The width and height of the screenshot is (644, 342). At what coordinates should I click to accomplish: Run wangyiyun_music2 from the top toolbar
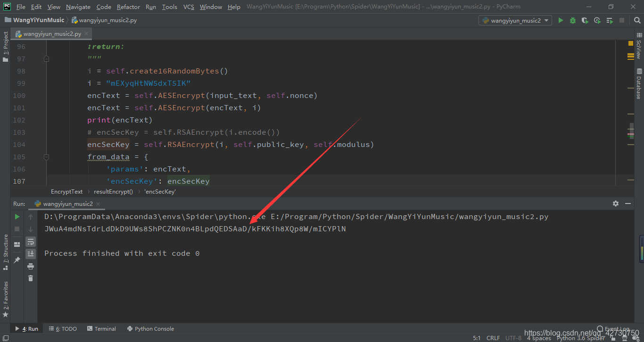(561, 20)
